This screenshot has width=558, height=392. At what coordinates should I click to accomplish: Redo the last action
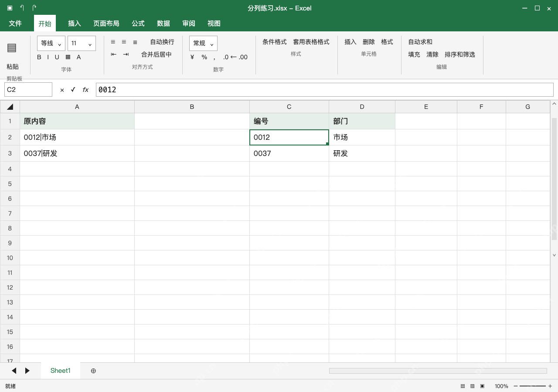click(34, 8)
